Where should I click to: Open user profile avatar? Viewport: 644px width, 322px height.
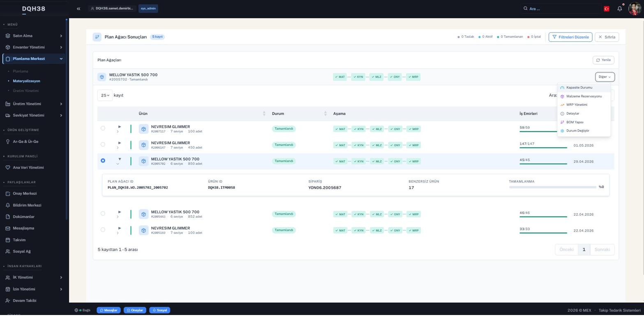pos(635,9)
